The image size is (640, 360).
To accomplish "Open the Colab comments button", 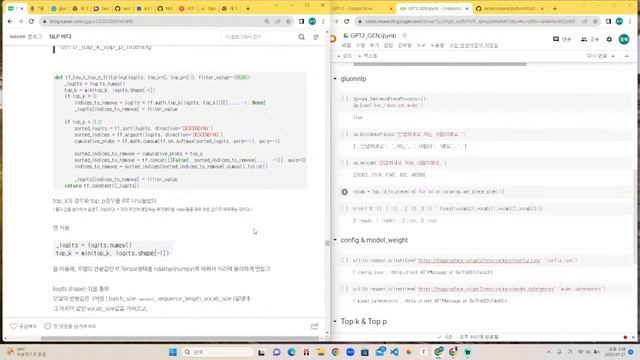I will (x=562, y=39).
